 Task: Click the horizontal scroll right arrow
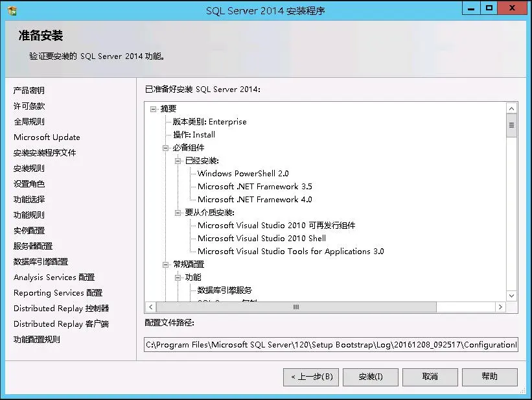pos(500,307)
